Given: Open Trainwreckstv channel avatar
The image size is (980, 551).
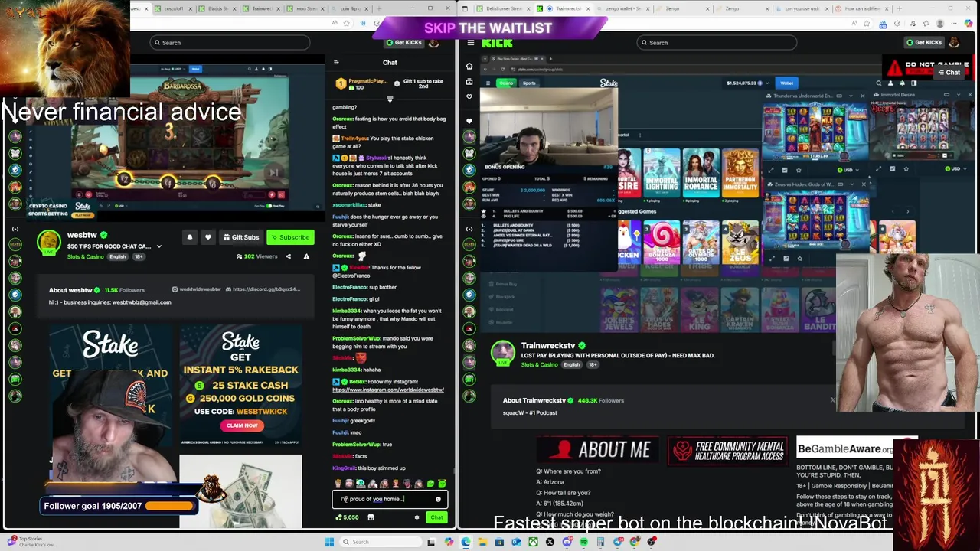Looking at the screenshot, I should (x=503, y=352).
